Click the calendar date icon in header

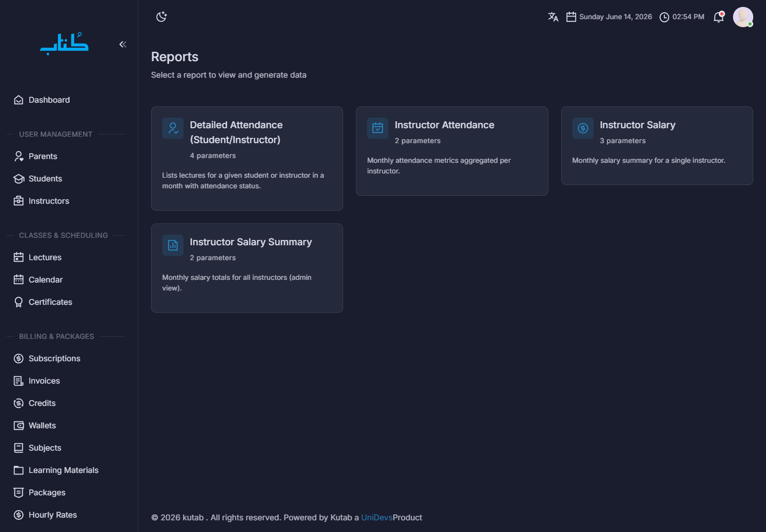click(571, 17)
